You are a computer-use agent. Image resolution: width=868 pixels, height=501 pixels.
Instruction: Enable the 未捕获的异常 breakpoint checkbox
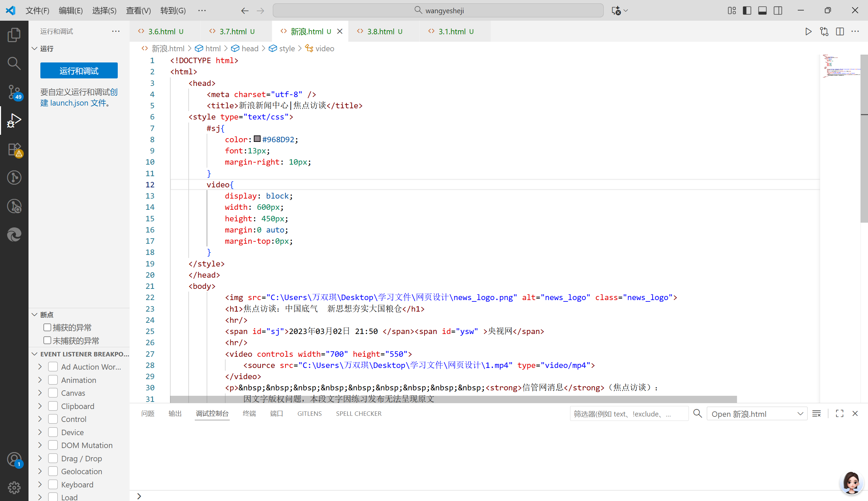click(48, 340)
